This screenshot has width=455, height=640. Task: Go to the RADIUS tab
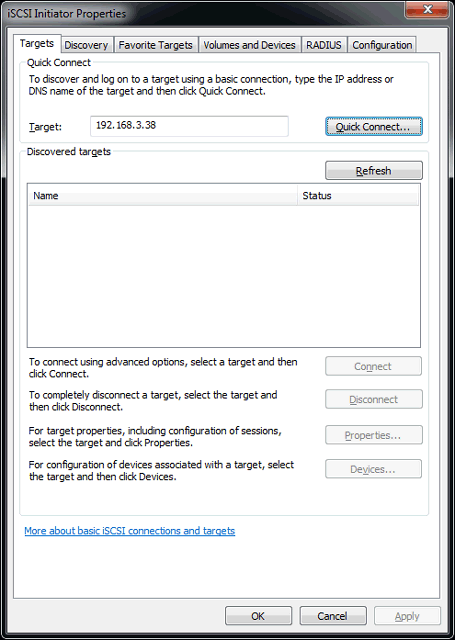[x=324, y=45]
